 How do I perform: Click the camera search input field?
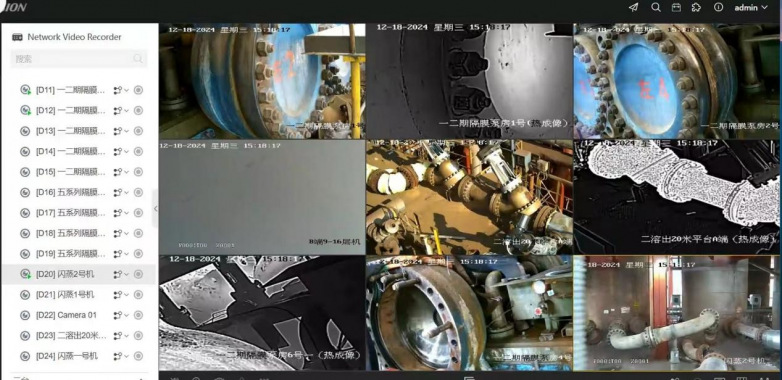point(79,59)
